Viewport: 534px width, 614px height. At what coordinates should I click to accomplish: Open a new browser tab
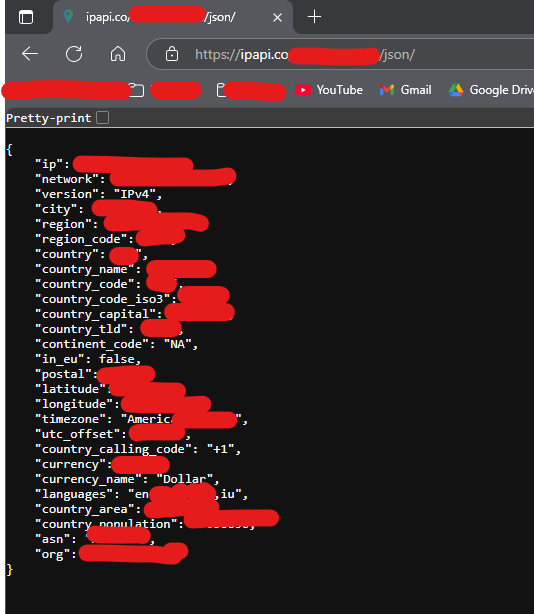(314, 17)
